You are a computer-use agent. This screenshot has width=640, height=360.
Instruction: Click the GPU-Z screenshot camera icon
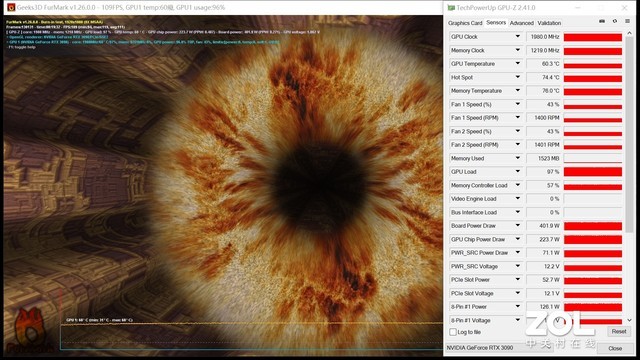click(x=602, y=22)
